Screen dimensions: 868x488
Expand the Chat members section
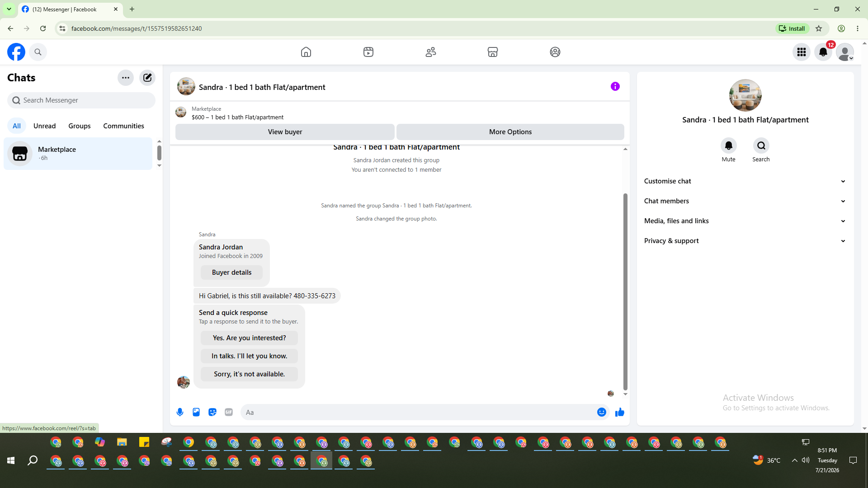coord(745,201)
